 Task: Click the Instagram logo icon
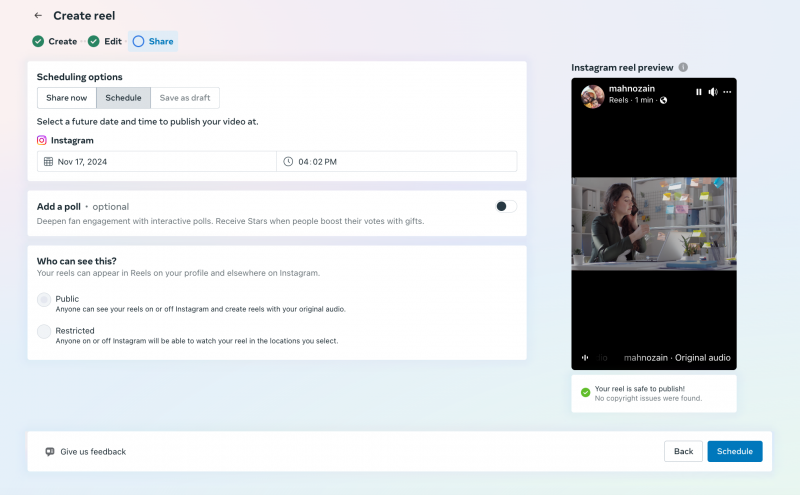coord(42,140)
